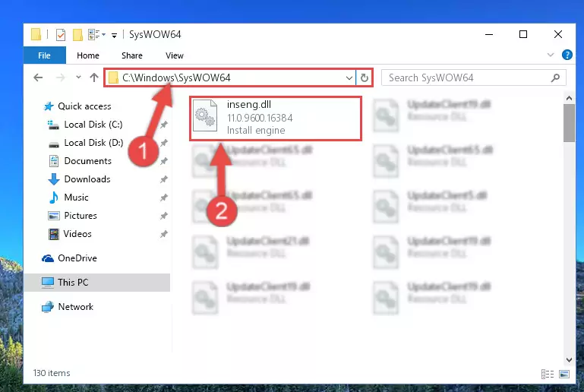Minimize the SysWOW64 window
The image size is (584, 392).
point(489,35)
